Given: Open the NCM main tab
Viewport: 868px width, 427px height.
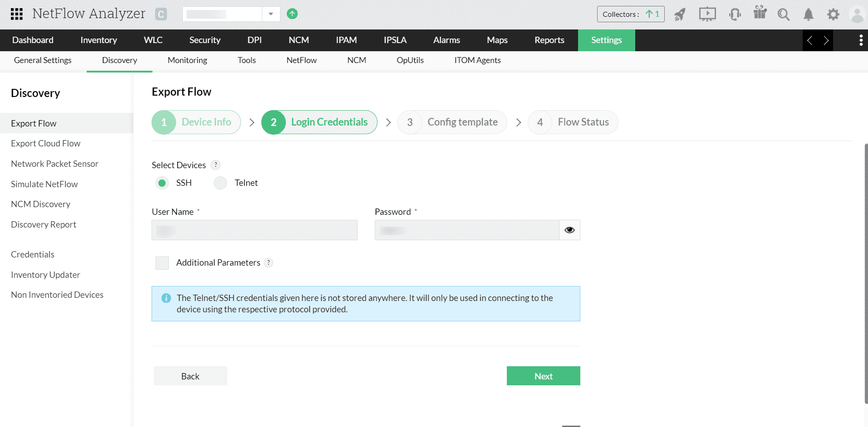Looking at the screenshot, I should click(x=299, y=40).
